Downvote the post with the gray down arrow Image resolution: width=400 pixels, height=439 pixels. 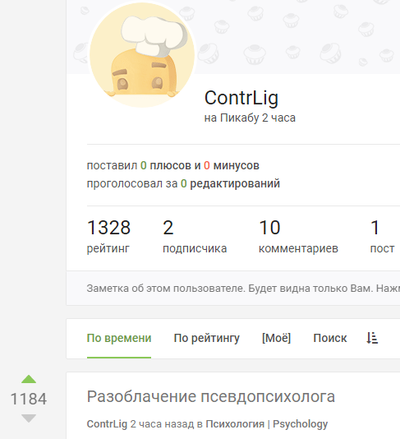[x=29, y=418]
